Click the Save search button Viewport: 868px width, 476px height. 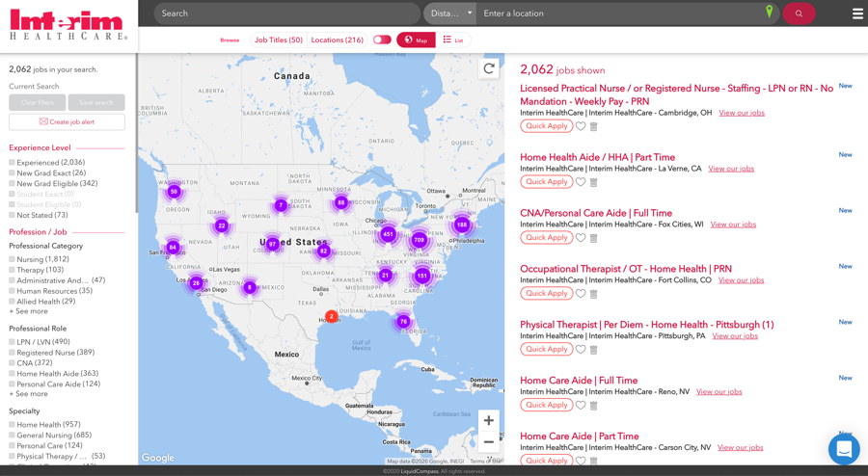coord(96,102)
